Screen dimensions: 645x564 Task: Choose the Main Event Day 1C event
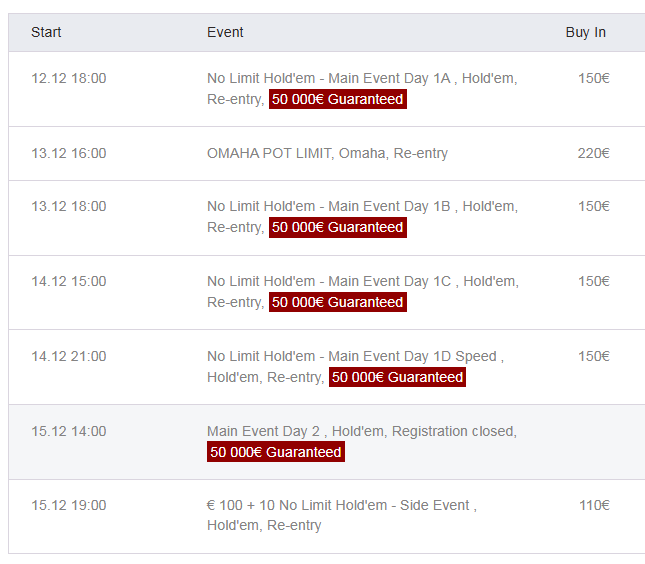coord(361,281)
